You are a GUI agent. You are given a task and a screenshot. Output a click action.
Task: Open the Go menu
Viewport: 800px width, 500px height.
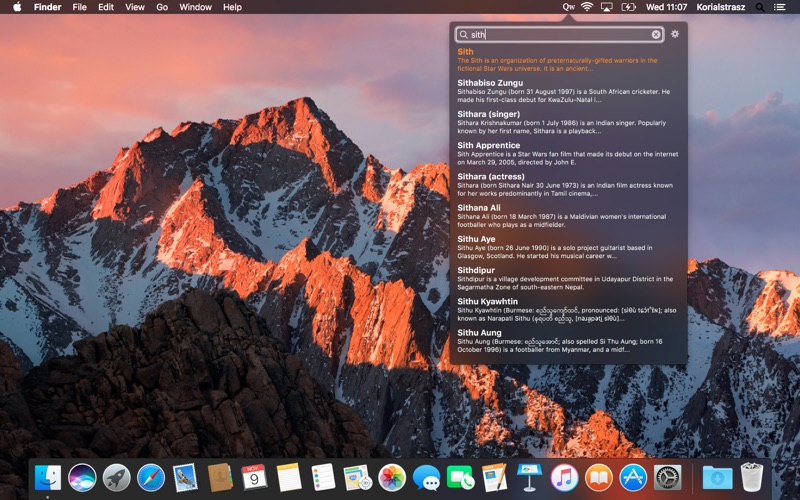click(x=162, y=7)
